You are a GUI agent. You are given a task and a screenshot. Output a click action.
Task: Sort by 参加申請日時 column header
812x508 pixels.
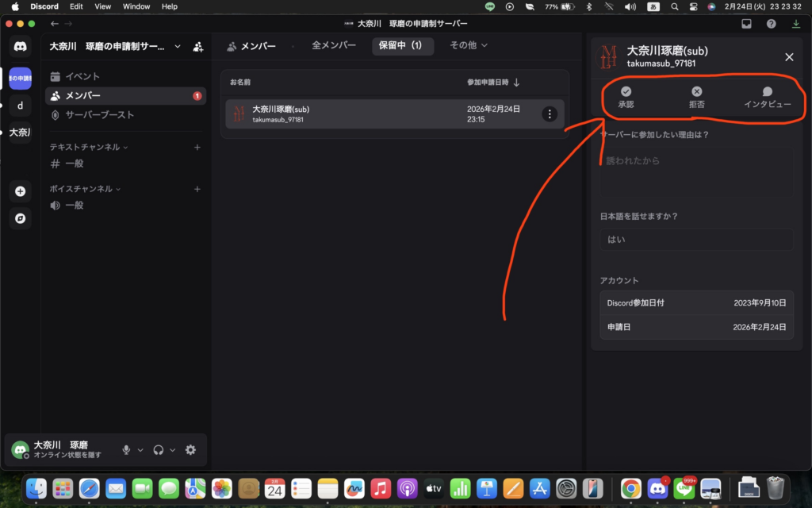click(493, 83)
